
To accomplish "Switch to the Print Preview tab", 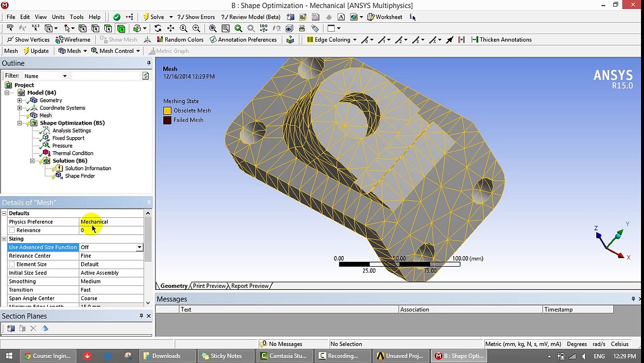I will click(209, 286).
